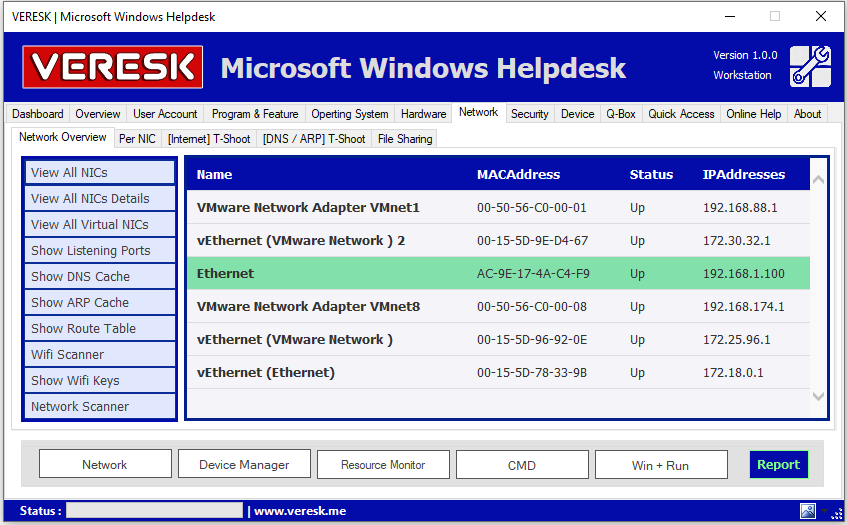Launch the Wifi Scanner
The height and width of the screenshot is (525, 847).
tap(100, 355)
